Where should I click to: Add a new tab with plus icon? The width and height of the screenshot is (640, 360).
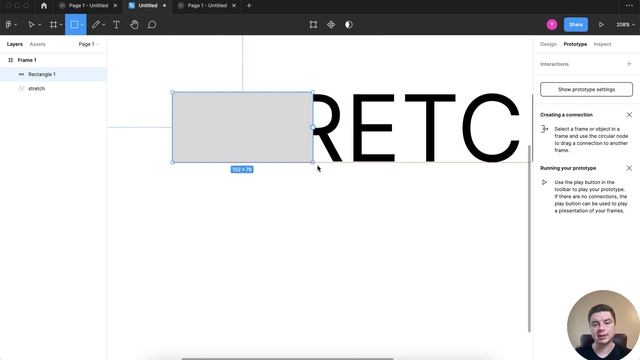[x=249, y=6]
